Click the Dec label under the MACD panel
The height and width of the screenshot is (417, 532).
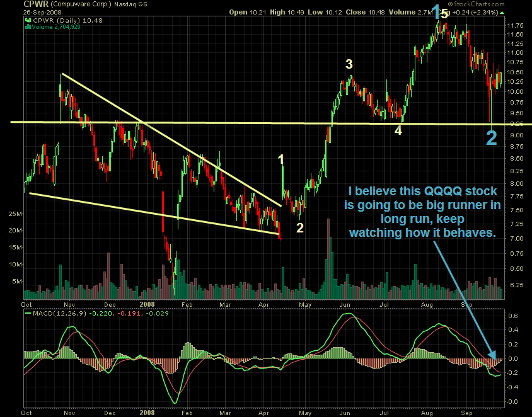click(110, 413)
